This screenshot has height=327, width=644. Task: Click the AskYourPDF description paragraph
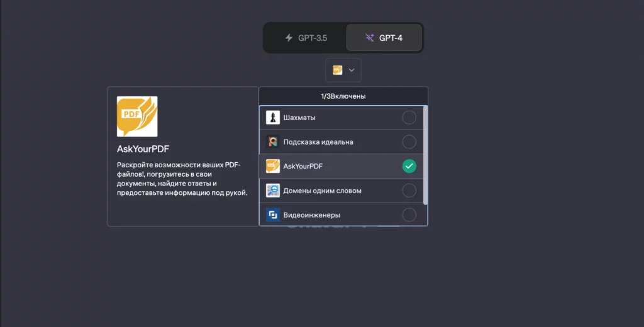182,179
